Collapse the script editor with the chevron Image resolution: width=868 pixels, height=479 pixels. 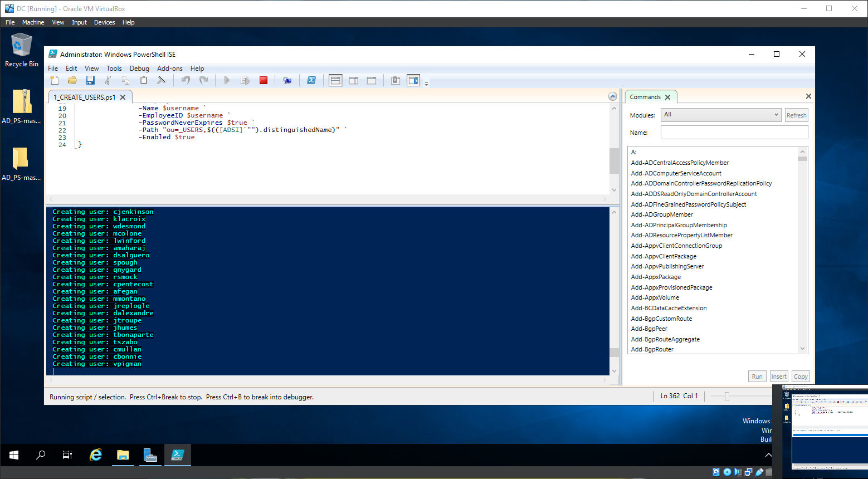[x=612, y=96]
